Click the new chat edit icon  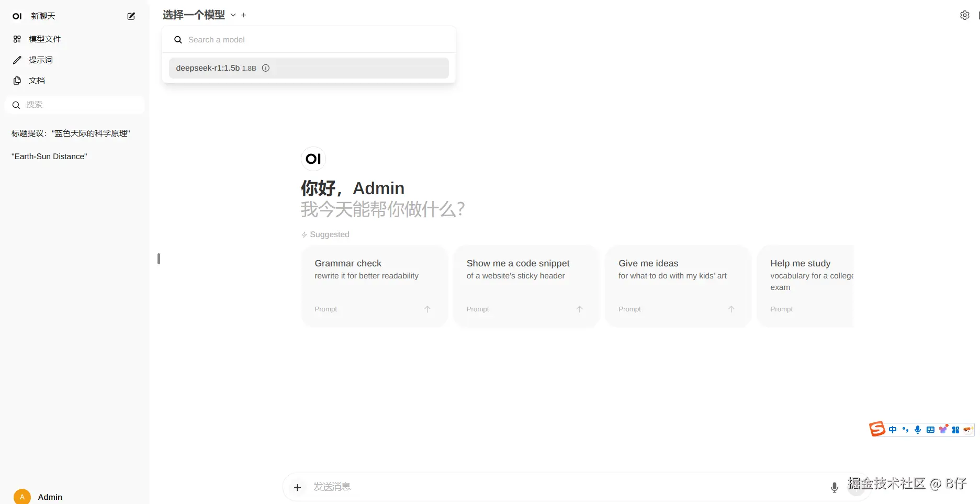tap(131, 16)
